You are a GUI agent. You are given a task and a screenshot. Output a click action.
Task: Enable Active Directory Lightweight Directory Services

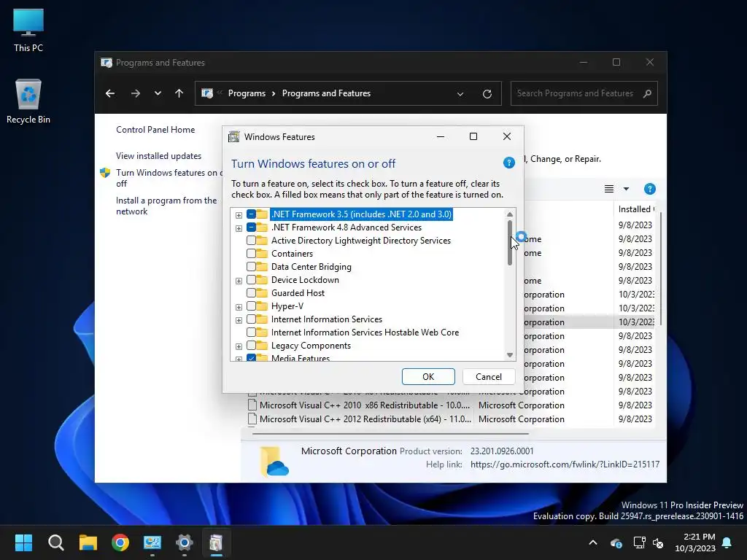251,241
